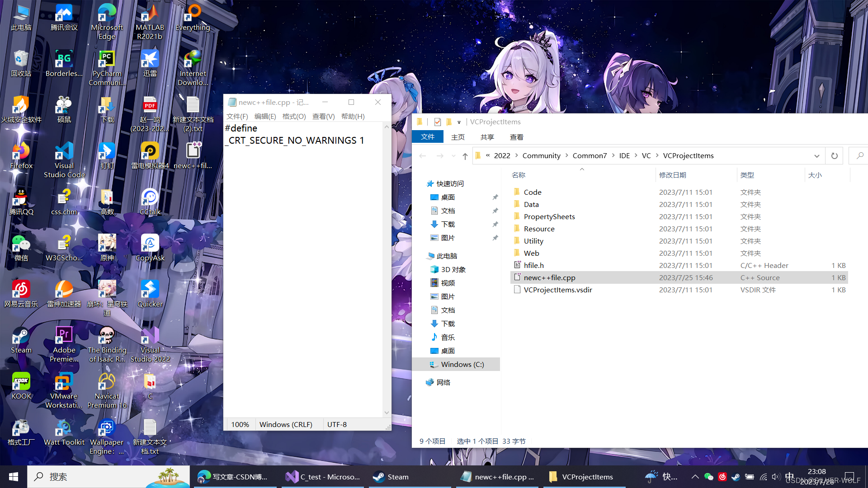
Task: Click the Explorer back navigation arrow
Action: [423, 156]
